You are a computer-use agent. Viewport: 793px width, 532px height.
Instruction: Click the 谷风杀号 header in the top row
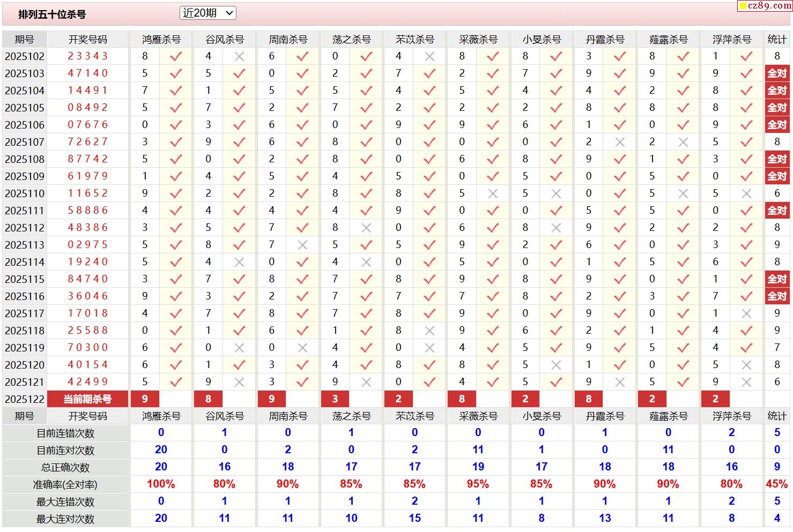pyautogui.click(x=225, y=40)
